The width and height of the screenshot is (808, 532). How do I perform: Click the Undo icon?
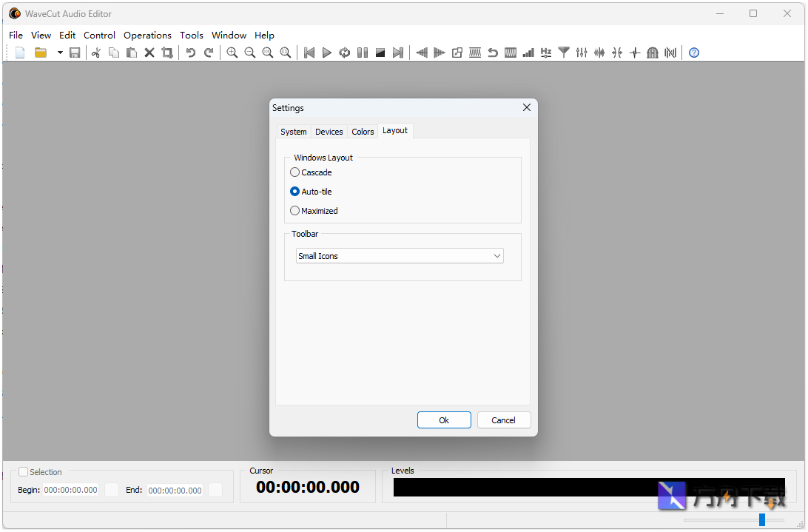[x=191, y=53]
